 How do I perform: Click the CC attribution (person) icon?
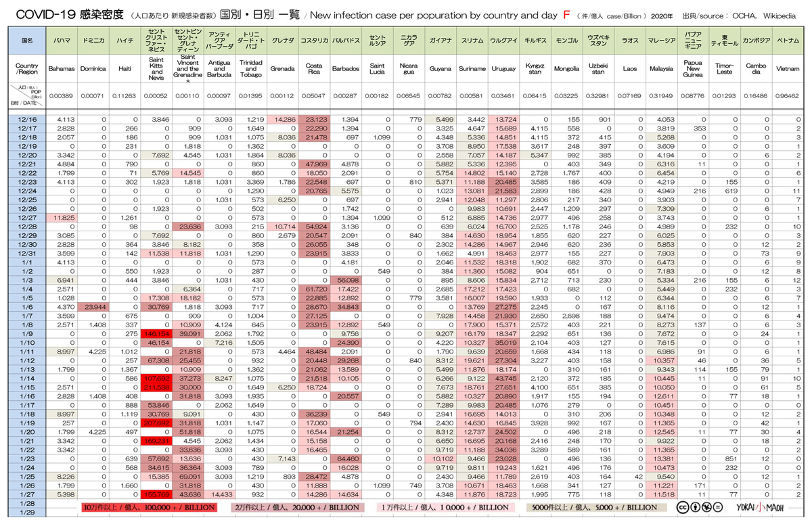point(696,508)
